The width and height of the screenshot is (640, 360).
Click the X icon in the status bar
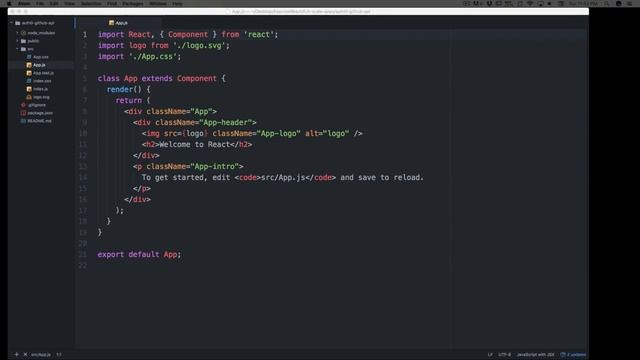(x=25, y=354)
